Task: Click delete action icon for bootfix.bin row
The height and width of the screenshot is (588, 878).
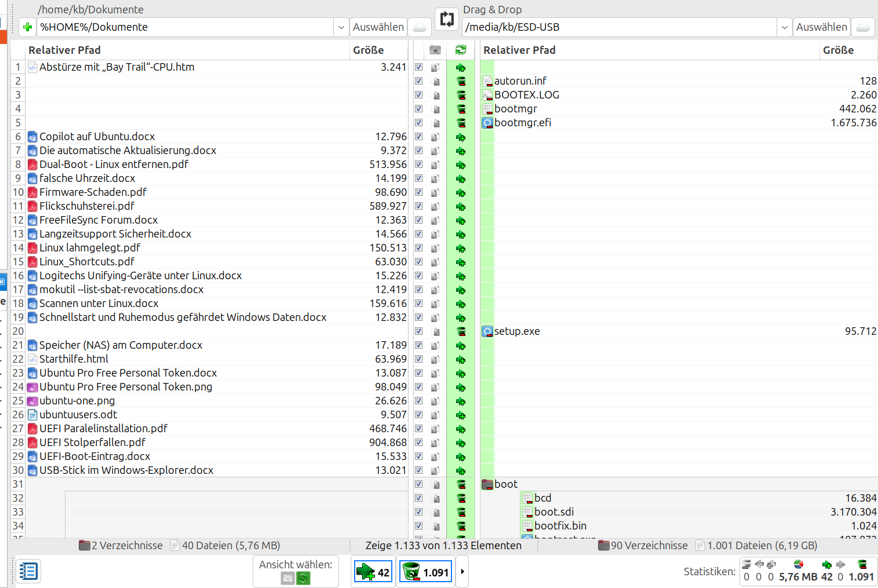Action: click(461, 526)
